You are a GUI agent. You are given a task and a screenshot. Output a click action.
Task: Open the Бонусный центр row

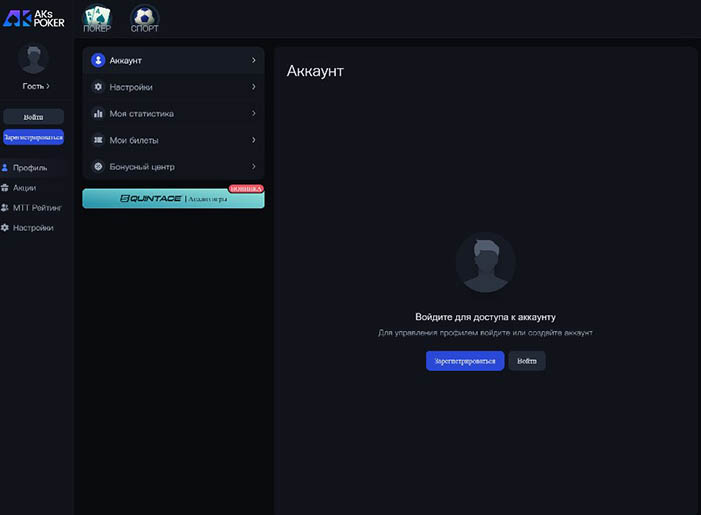(173, 166)
